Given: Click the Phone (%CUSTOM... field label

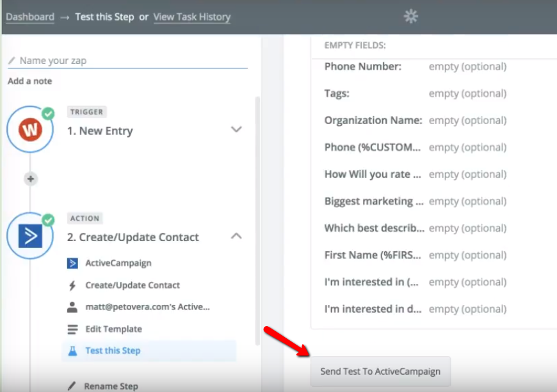Looking at the screenshot, I should point(372,147).
